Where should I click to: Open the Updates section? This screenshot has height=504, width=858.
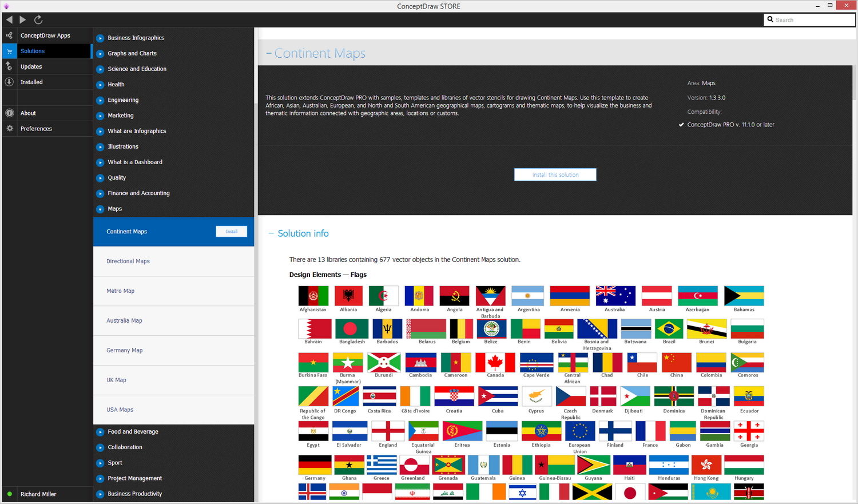click(x=46, y=66)
